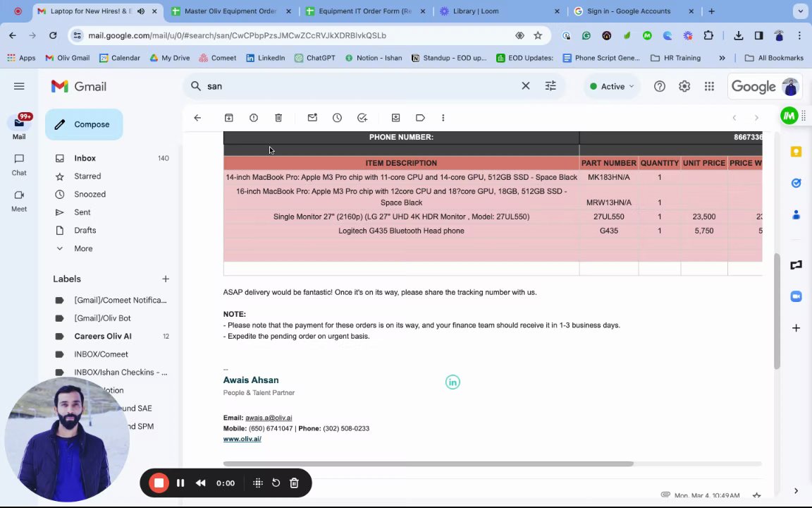
Task: Go back to search results arrow
Action: (x=197, y=118)
